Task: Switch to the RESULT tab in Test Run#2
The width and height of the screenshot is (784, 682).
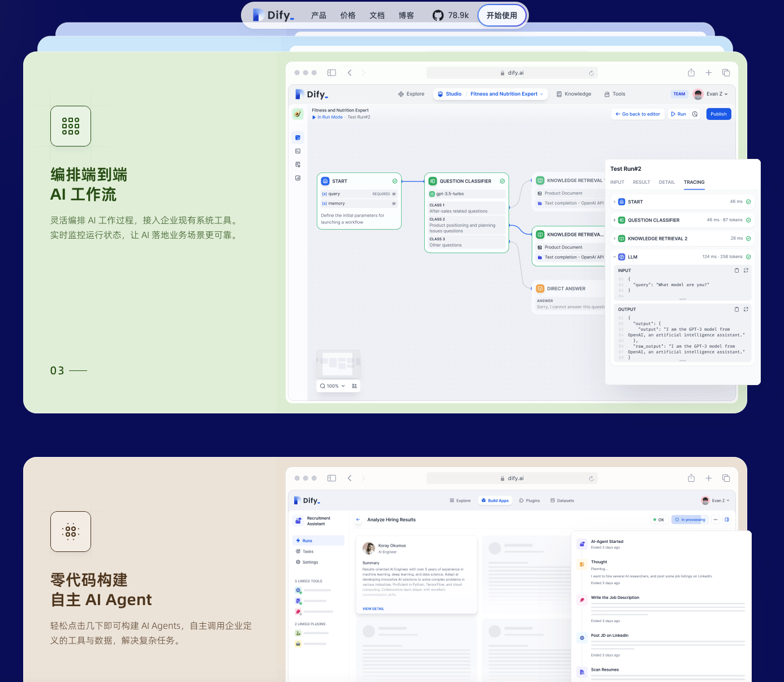Action: click(641, 182)
